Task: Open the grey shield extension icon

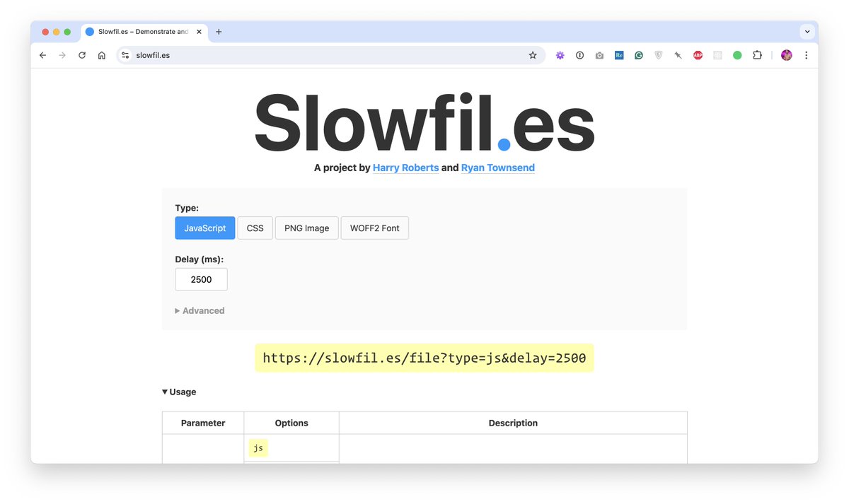Action: coord(659,55)
